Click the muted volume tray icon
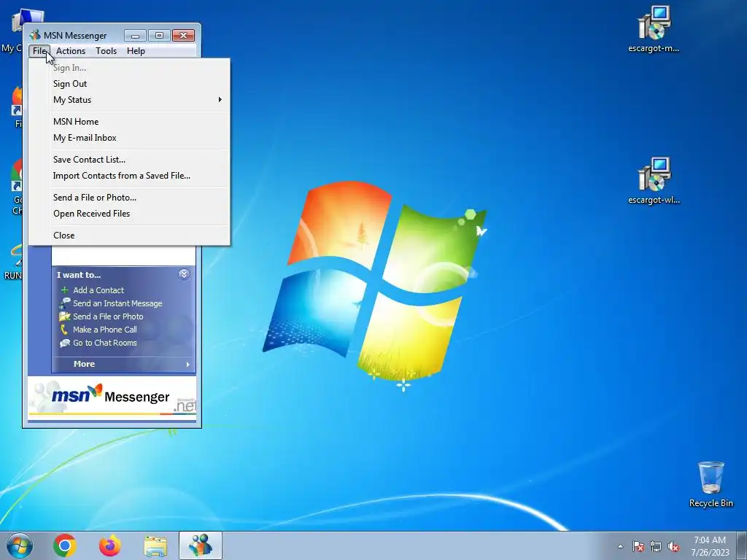The image size is (747, 560). pos(673,546)
